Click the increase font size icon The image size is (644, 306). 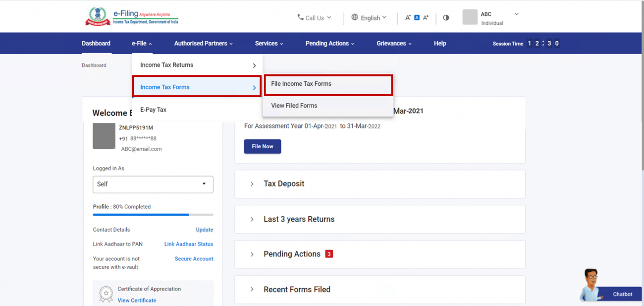click(x=425, y=17)
